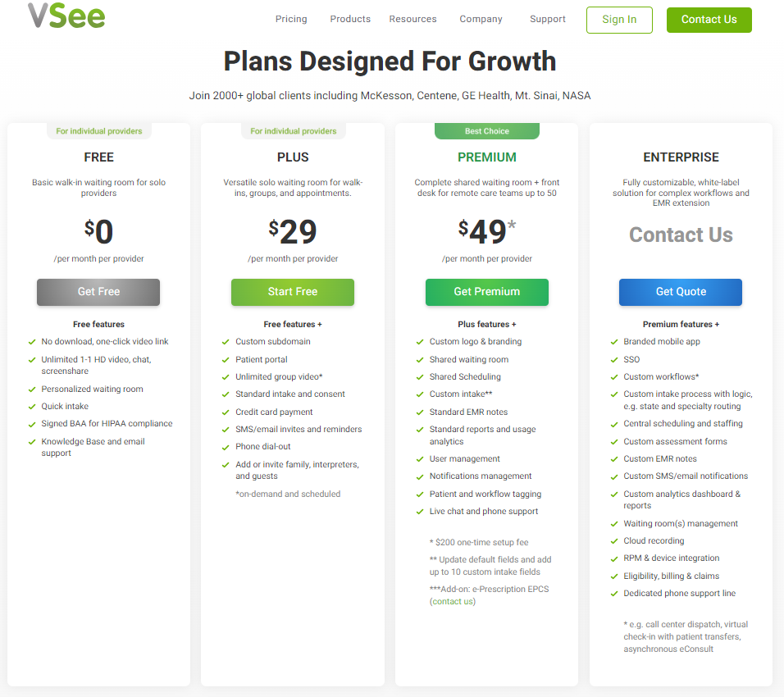The height and width of the screenshot is (697, 784).
Task: Click checkmark next to Phone dial-out
Action: click(226, 447)
